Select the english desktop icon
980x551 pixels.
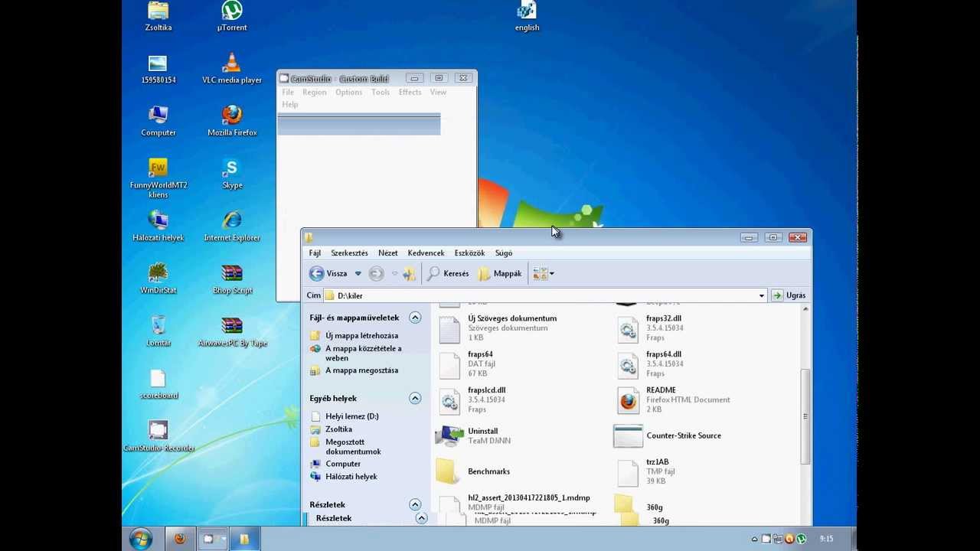(527, 11)
